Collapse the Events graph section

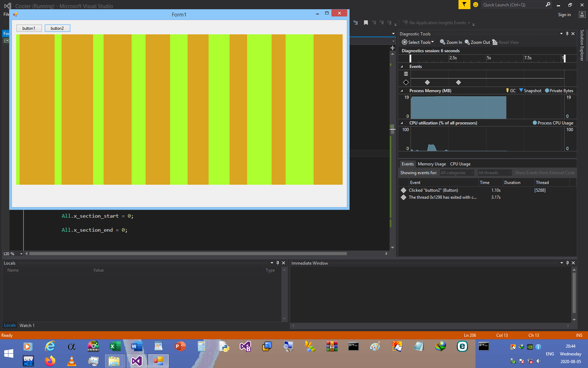[402, 67]
